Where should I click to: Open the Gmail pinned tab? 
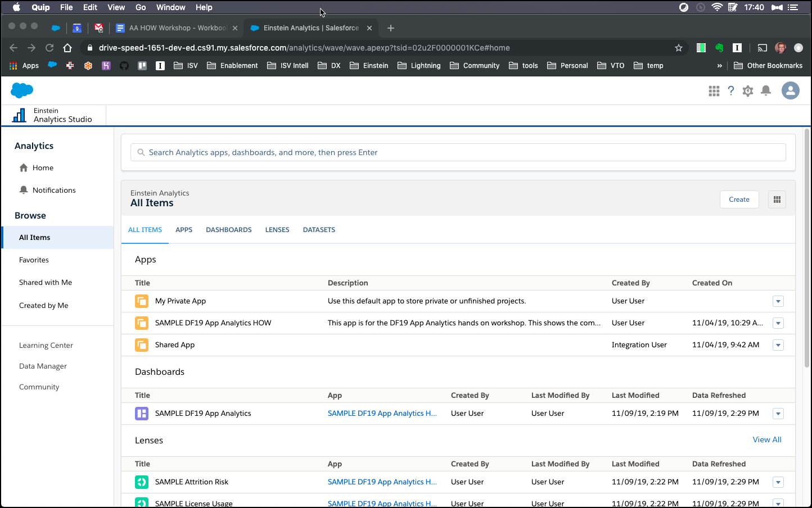(x=99, y=28)
